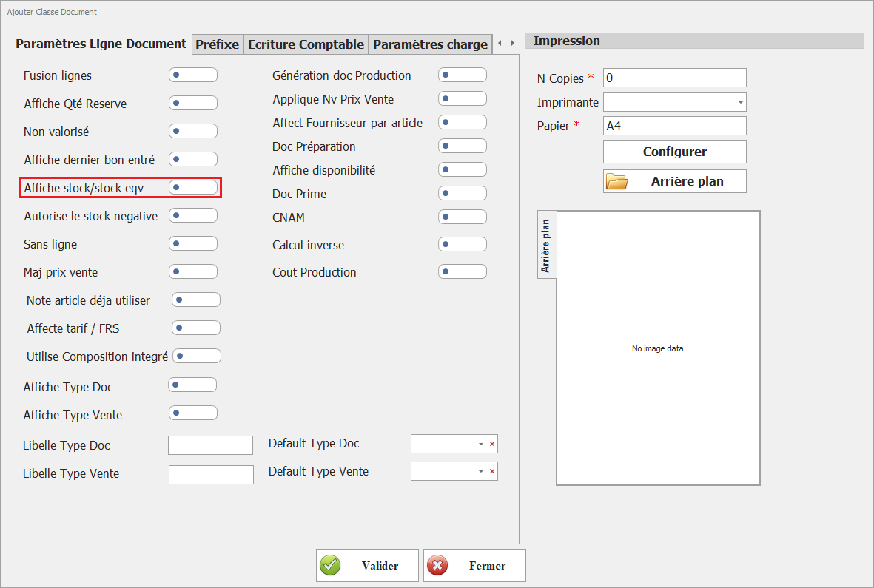Click the Impression panel header
Screen dimensions: 874x588
click(694, 41)
